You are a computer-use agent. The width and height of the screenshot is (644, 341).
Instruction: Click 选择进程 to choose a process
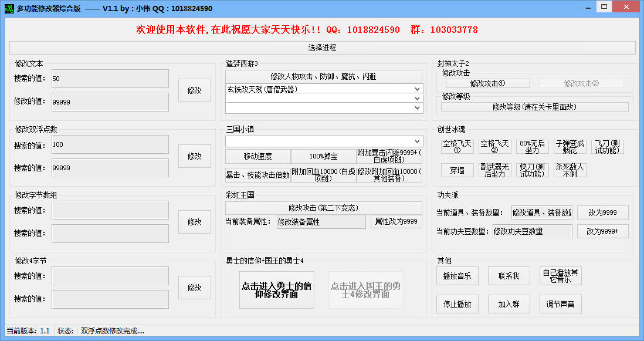[322, 48]
